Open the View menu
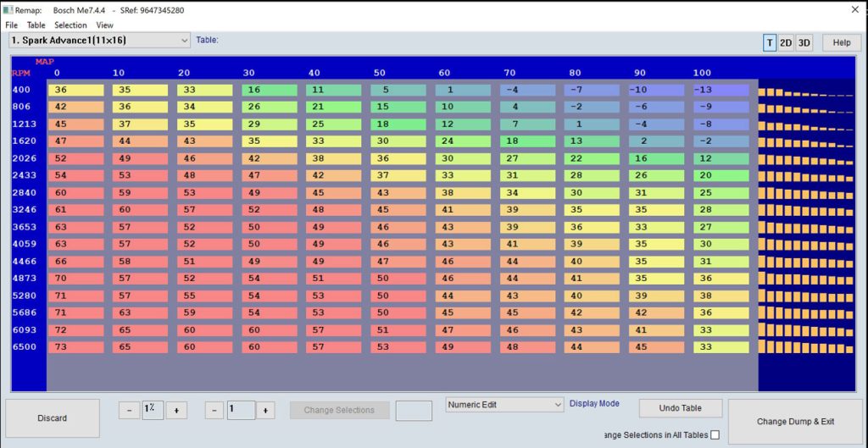868x448 pixels. pyautogui.click(x=104, y=25)
